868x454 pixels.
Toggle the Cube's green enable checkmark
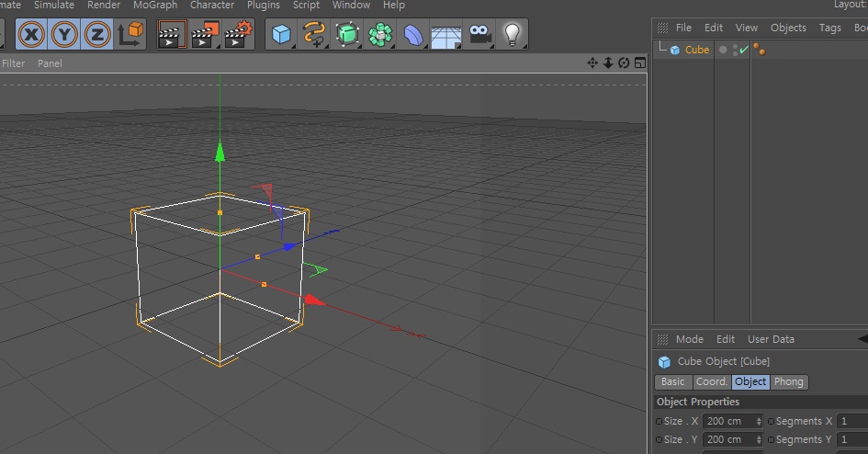[744, 50]
